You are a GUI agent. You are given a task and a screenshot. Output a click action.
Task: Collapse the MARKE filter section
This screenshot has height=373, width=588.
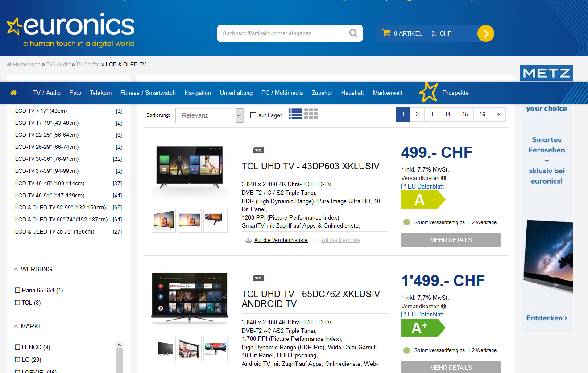[16, 326]
